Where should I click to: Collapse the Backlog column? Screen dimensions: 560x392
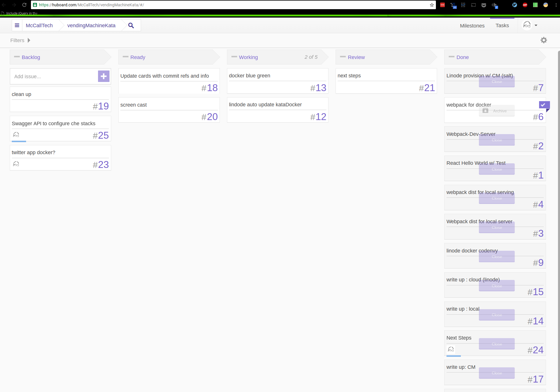pos(17,57)
